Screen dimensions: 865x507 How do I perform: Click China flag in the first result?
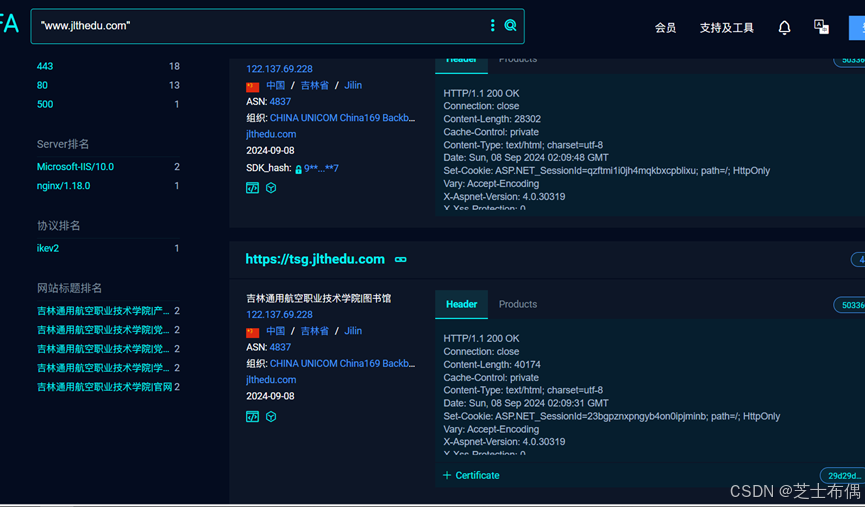[x=253, y=87]
